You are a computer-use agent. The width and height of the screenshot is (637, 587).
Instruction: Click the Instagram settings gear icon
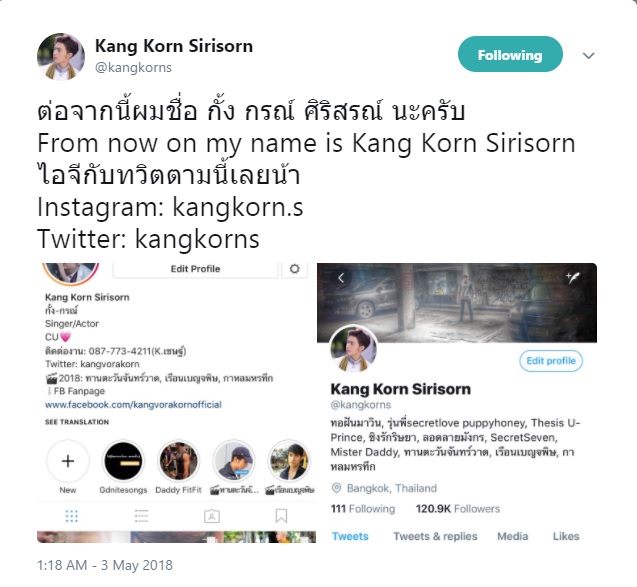click(295, 269)
